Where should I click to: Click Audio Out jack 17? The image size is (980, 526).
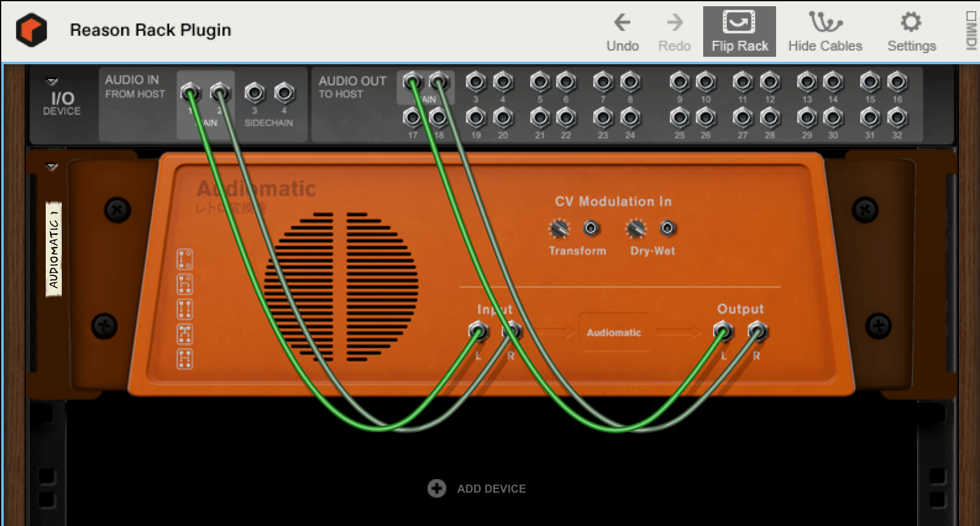point(412,117)
